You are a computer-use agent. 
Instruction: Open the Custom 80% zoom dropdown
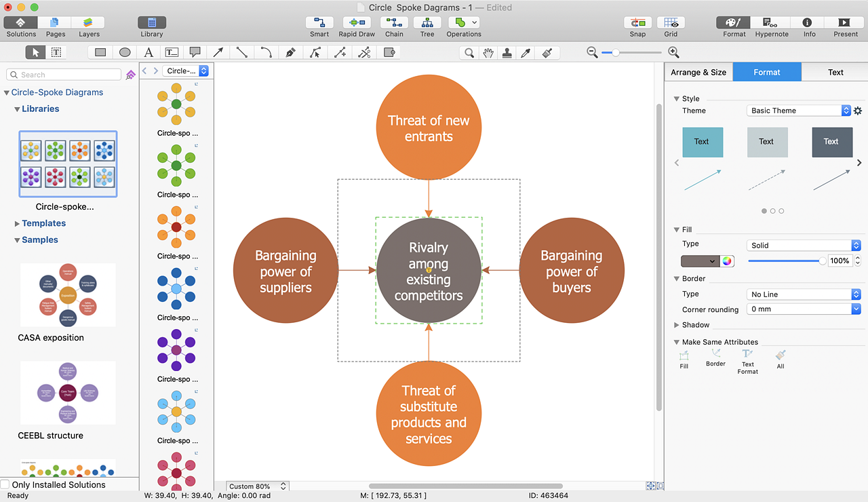(257, 486)
